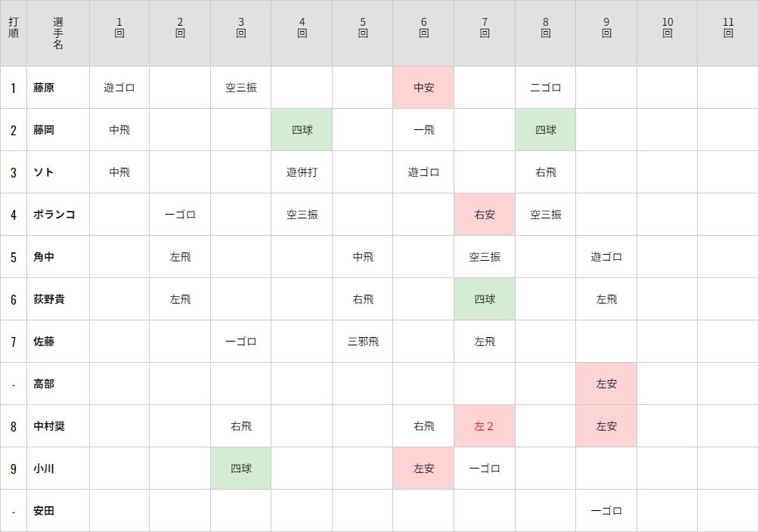Click the pink 中安 hit cell

coord(423,88)
